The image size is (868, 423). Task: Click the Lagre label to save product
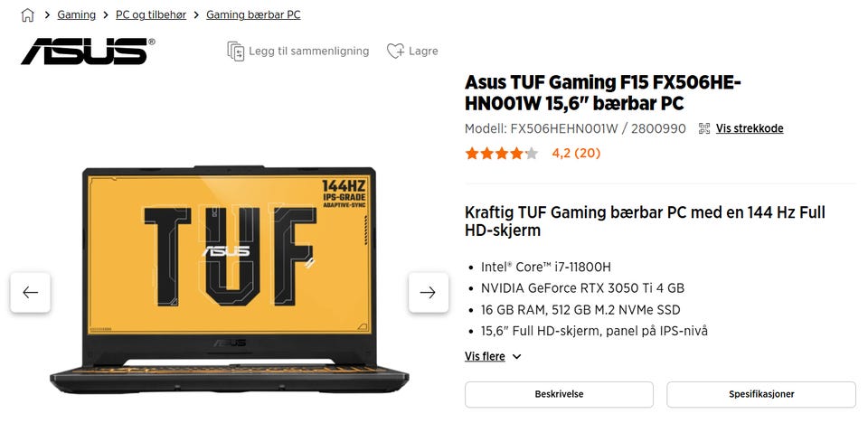tap(423, 51)
